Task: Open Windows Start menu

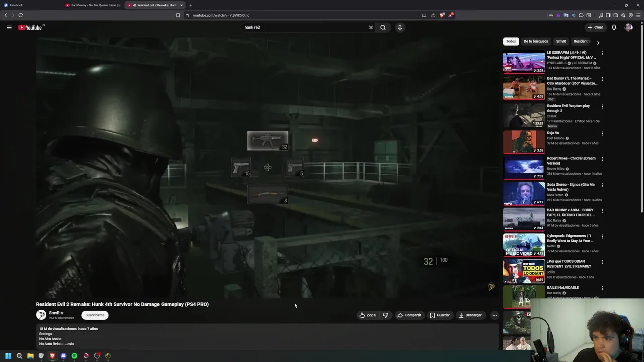Action: tap(8, 356)
